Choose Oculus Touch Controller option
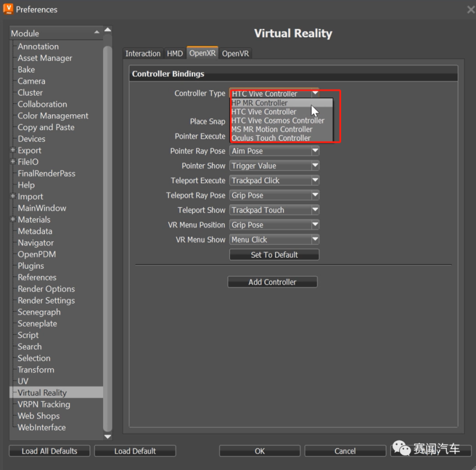 tap(271, 138)
